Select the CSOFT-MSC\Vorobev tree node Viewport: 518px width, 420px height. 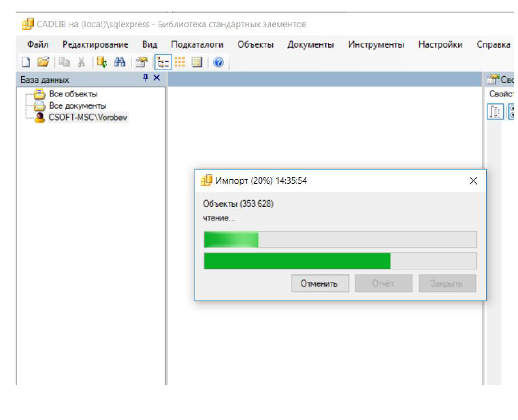88,117
